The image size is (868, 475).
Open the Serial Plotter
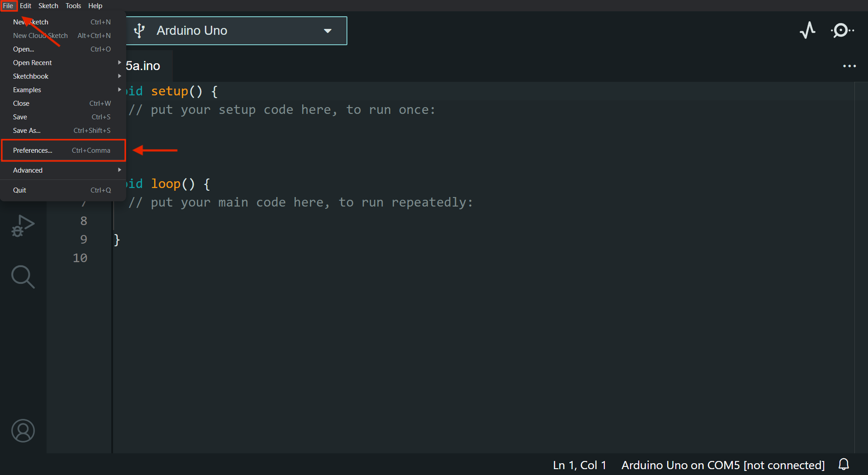tap(808, 30)
